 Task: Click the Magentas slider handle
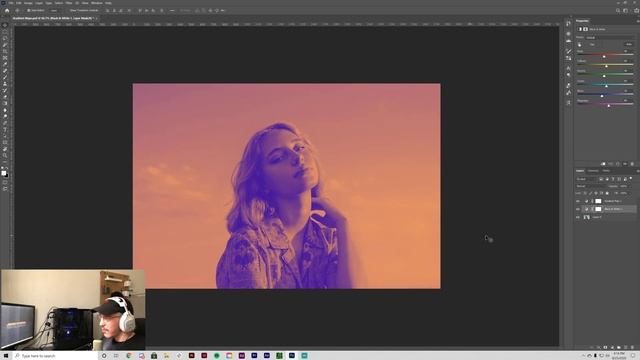pos(609,106)
